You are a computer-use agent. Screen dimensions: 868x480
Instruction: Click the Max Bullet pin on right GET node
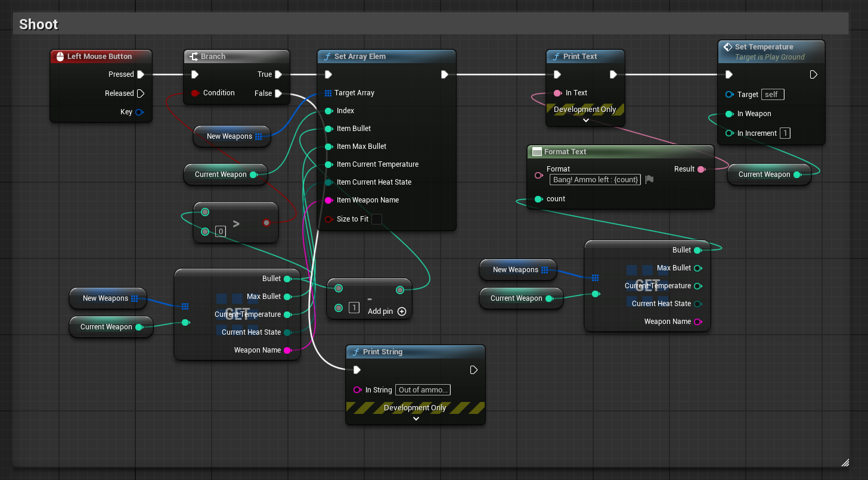(x=697, y=268)
